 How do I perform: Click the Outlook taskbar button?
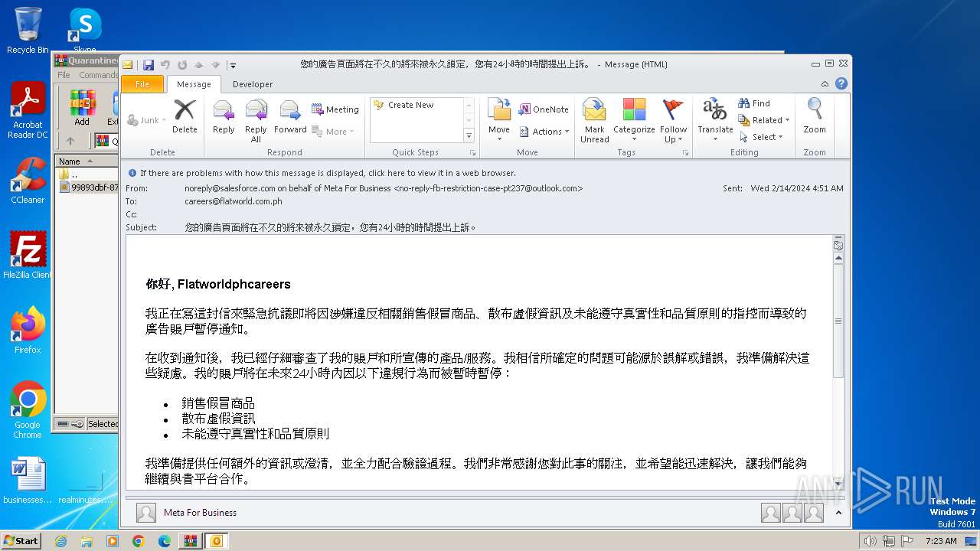coord(216,541)
